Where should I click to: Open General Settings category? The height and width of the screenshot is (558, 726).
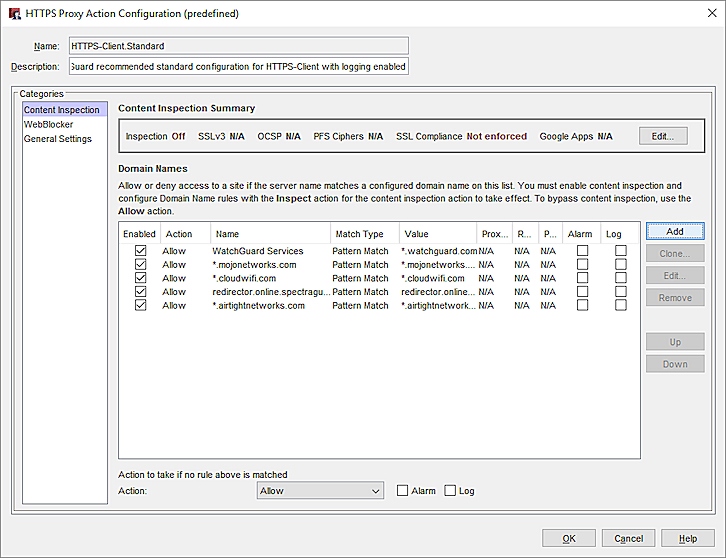pyautogui.click(x=58, y=139)
